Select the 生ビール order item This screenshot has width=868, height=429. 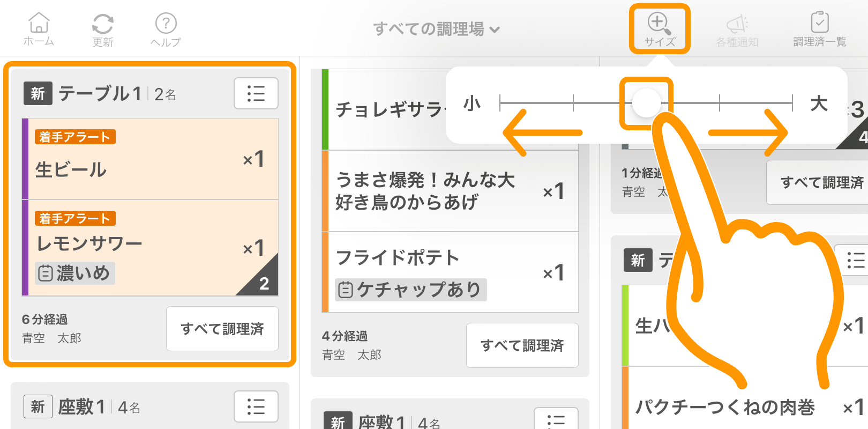click(151, 159)
